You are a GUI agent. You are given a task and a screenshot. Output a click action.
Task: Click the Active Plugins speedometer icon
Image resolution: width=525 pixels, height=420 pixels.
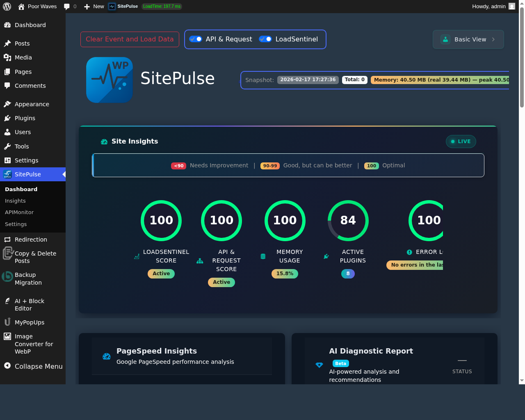326,256
